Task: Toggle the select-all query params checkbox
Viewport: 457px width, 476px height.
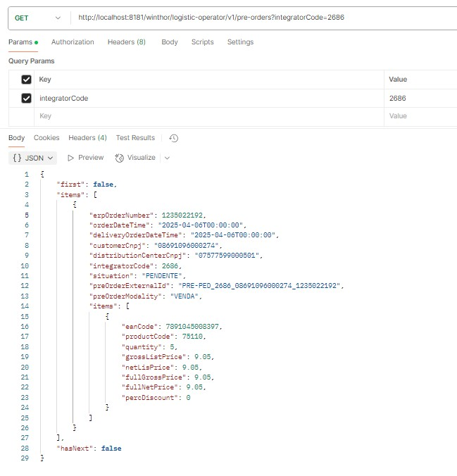Action: (27, 80)
